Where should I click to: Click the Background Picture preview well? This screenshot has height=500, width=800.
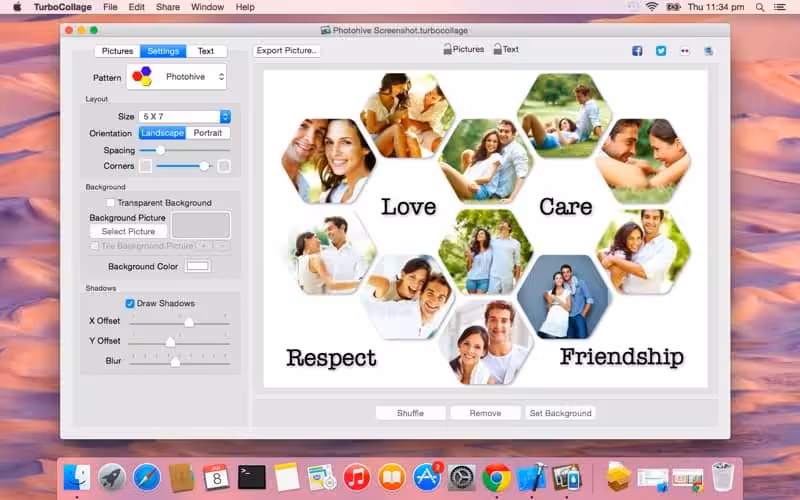201,226
